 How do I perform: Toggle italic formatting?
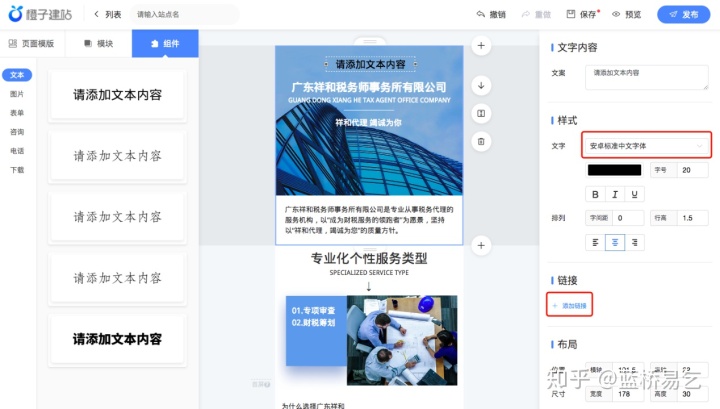click(615, 194)
